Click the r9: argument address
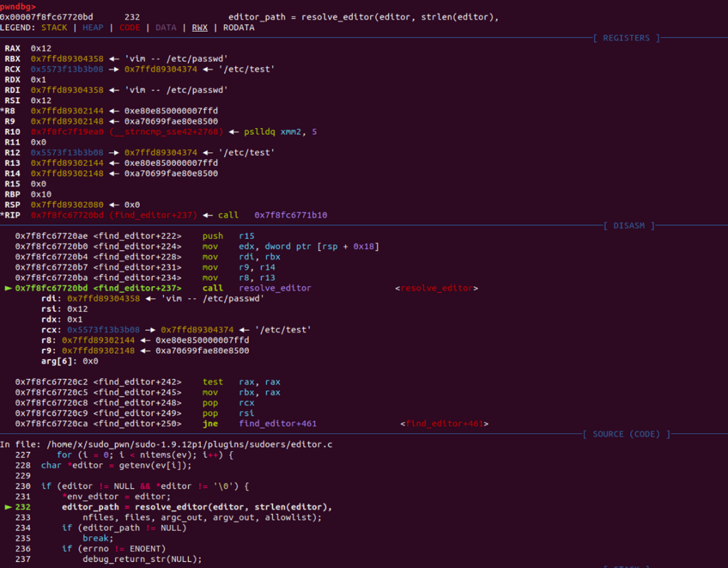728x568 pixels. tap(98, 351)
